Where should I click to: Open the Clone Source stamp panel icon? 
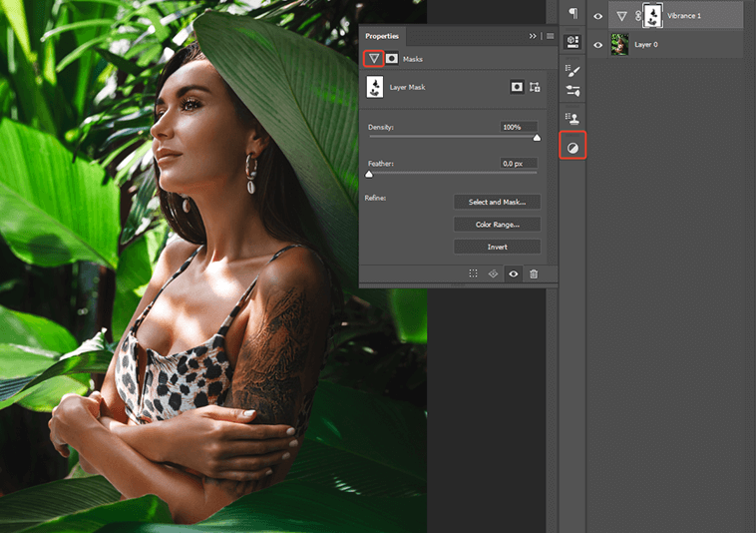point(572,119)
